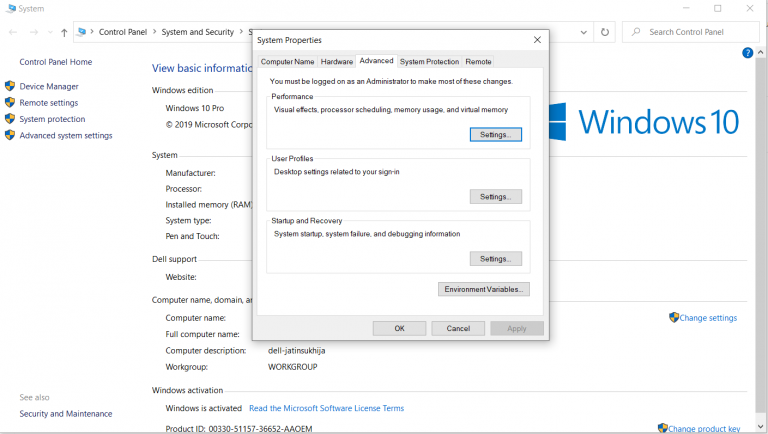
Task: Open Environment Variables
Action: click(484, 289)
